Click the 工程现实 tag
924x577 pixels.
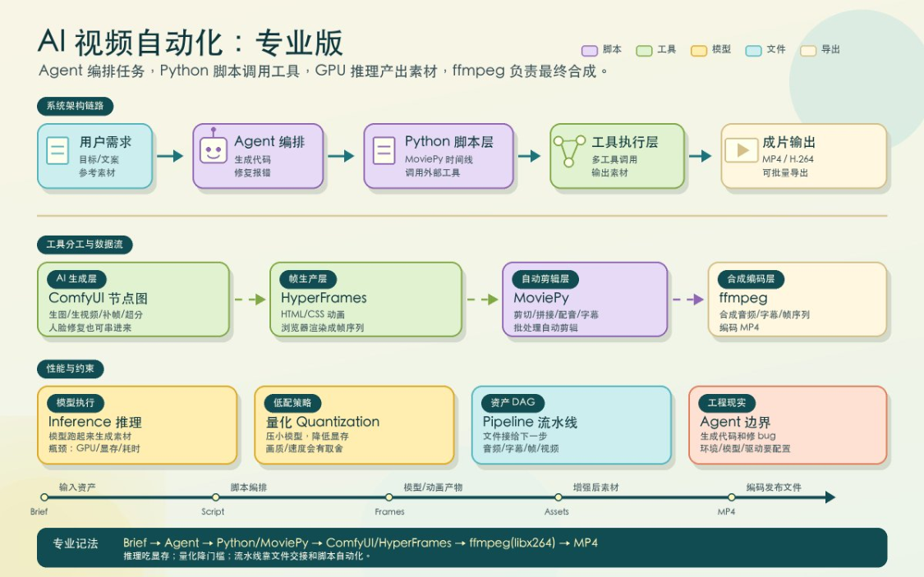pos(727,403)
